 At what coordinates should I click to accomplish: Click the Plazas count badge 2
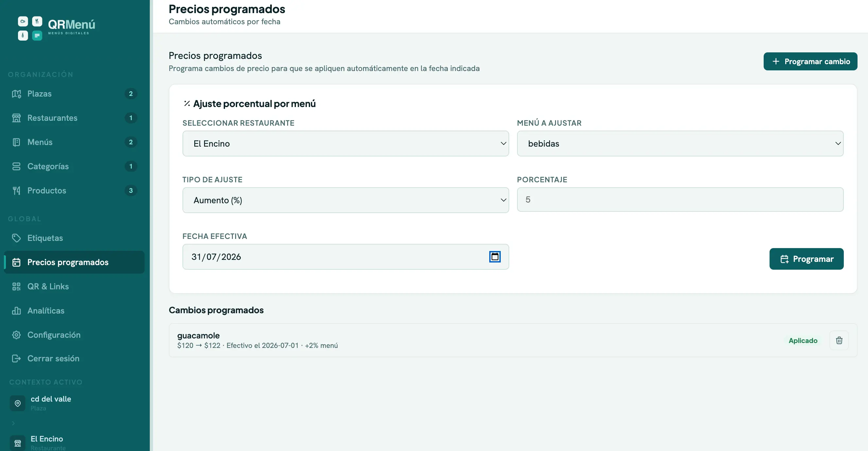pyautogui.click(x=131, y=94)
